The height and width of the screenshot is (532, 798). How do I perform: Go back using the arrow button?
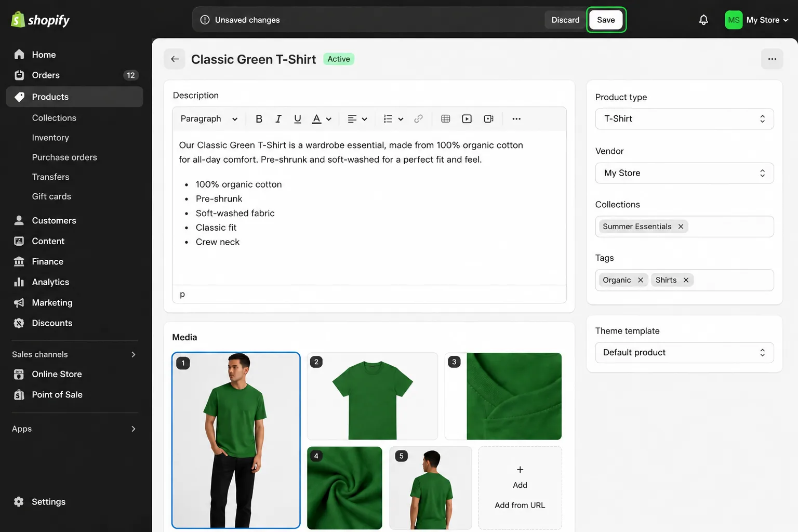[175, 59]
